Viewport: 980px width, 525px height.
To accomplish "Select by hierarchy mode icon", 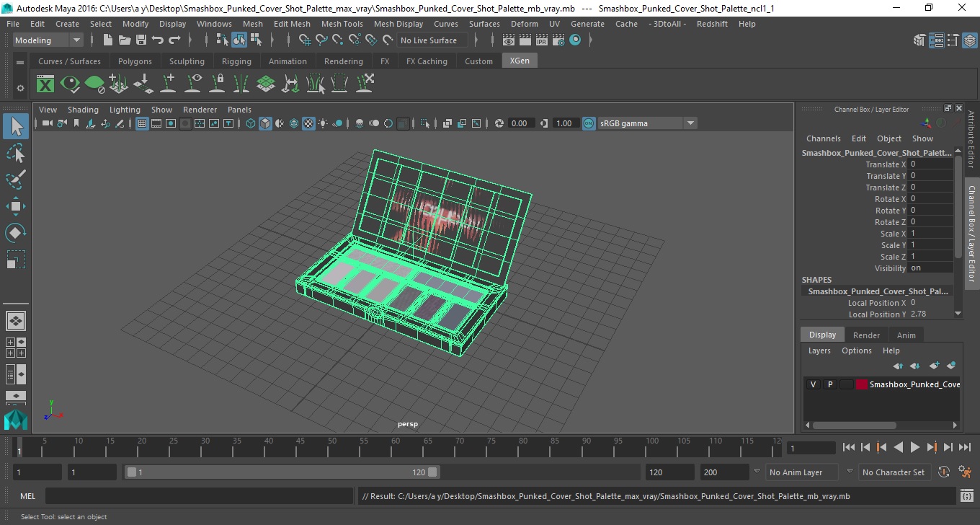I will (223, 40).
